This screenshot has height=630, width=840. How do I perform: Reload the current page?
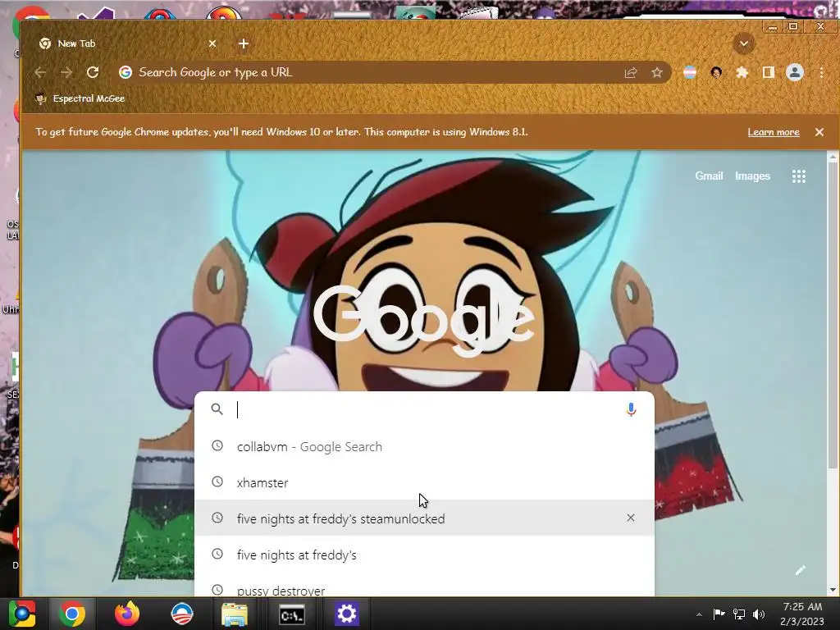point(93,72)
